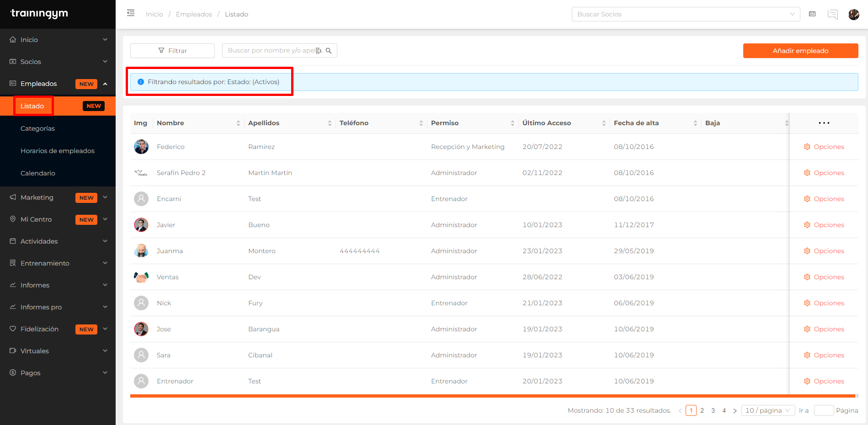Click next page arrow in pagination

[735, 410]
